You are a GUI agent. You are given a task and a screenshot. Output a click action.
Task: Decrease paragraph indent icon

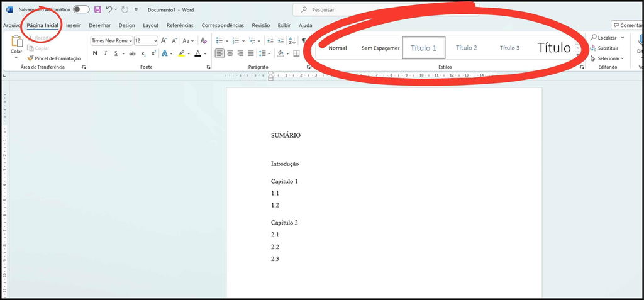pos(270,41)
